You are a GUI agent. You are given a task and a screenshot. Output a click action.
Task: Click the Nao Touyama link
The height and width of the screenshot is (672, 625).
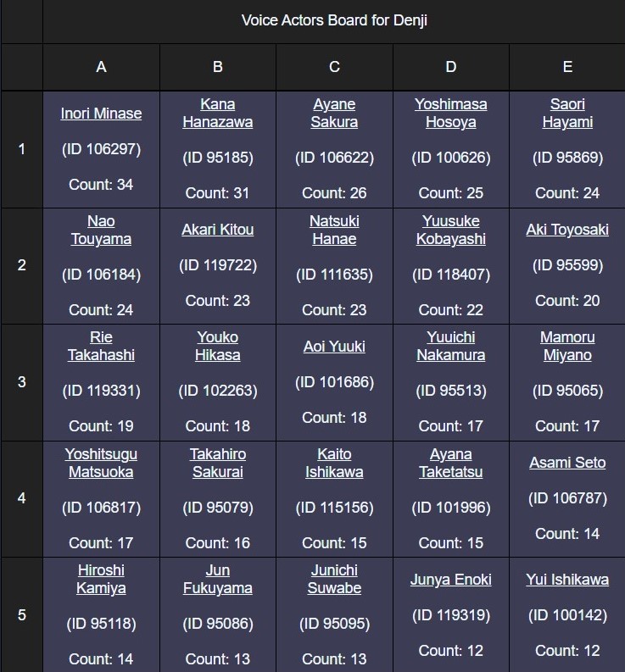101,230
